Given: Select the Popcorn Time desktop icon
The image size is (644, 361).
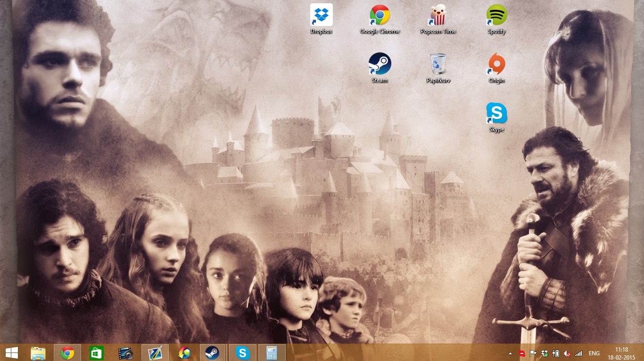Looking at the screenshot, I should tap(438, 19).
